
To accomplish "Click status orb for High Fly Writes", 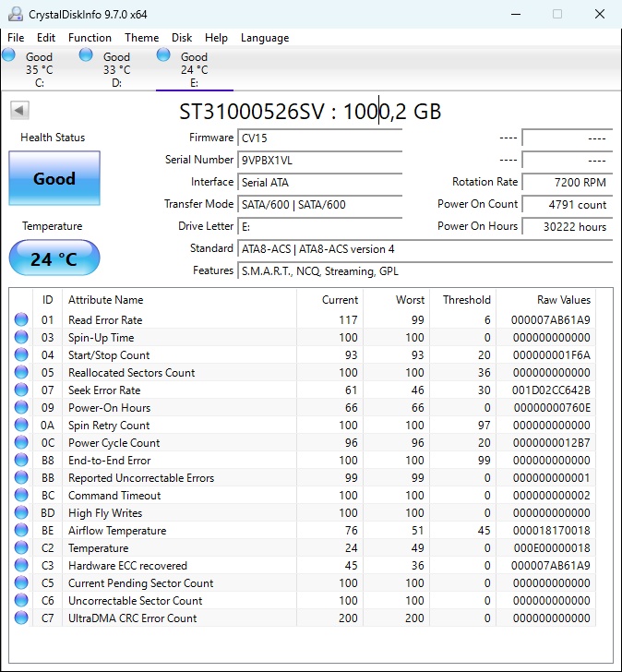I will [21, 513].
